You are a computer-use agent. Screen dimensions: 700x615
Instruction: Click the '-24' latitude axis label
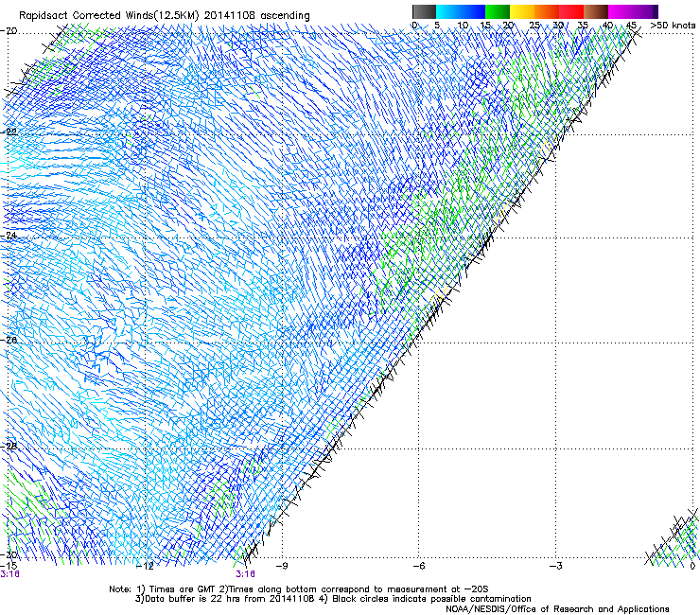click(9, 236)
